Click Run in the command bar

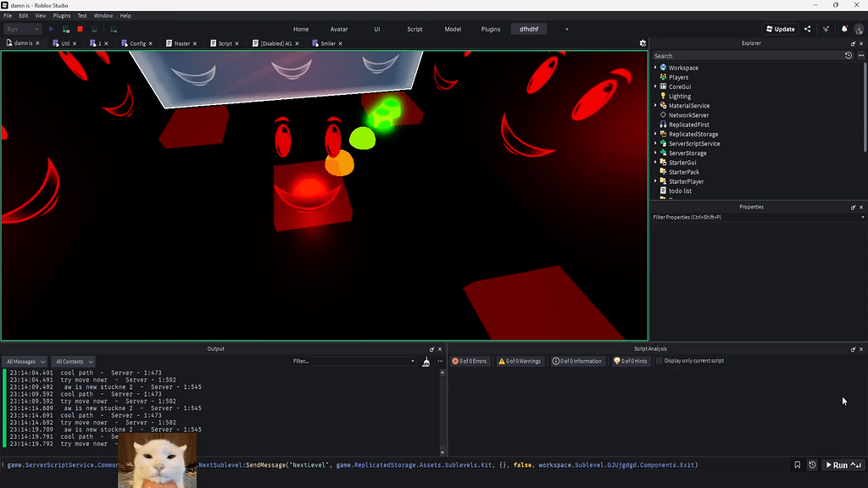coord(843,465)
